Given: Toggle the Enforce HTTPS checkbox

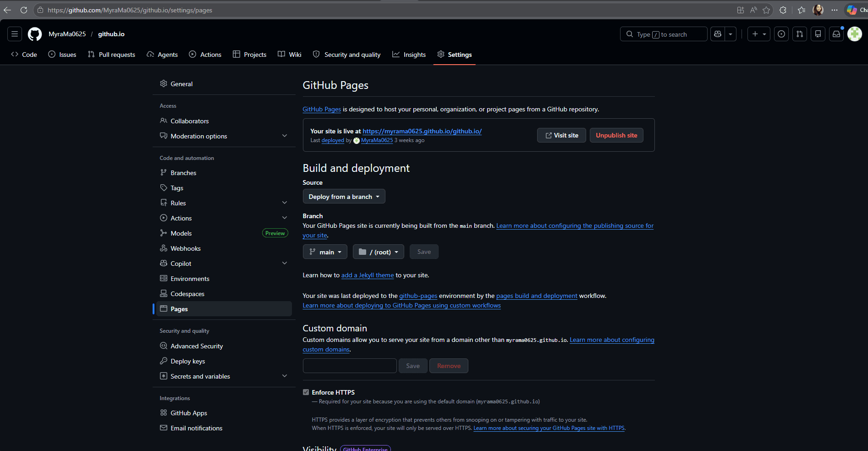Looking at the screenshot, I should point(306,392).
